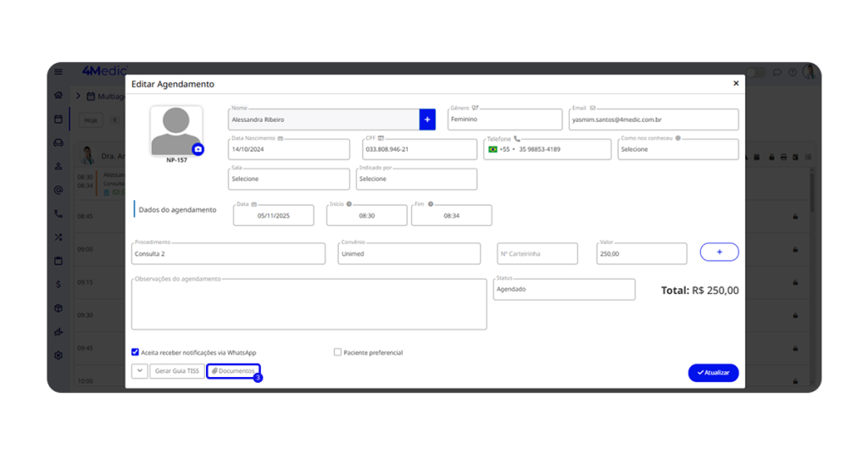Click the Atualizar button

click(x=713, y=373)
